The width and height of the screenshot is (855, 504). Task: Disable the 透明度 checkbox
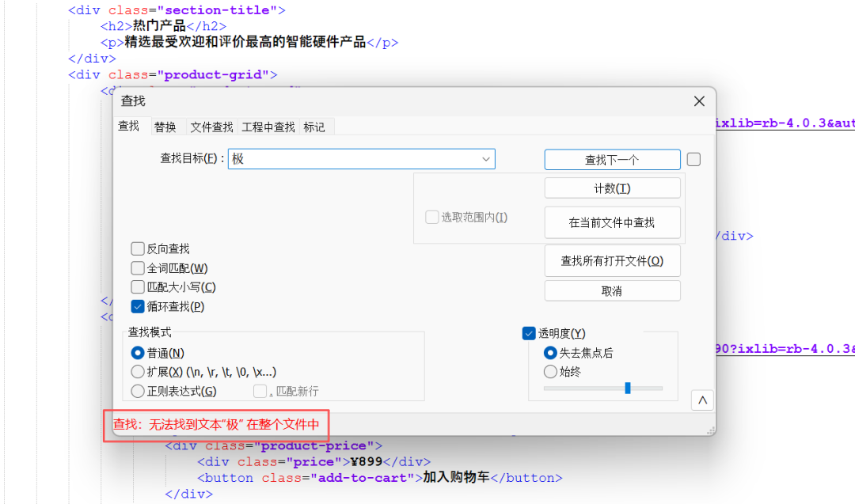[x=530, y=334]
